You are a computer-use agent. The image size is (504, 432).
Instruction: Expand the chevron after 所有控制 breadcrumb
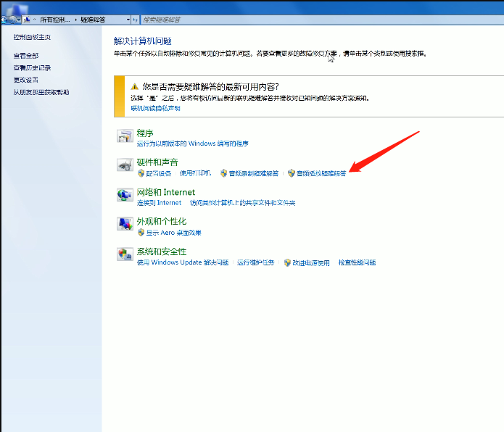74,20
